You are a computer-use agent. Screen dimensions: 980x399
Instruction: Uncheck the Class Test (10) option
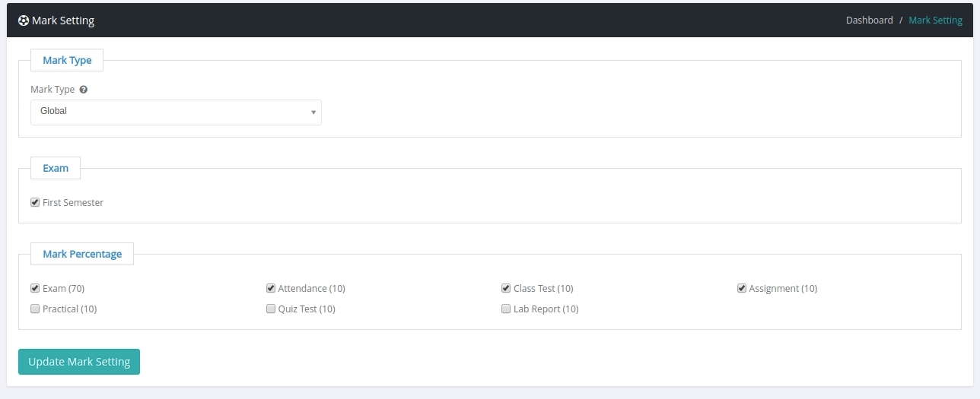[506, 288]
